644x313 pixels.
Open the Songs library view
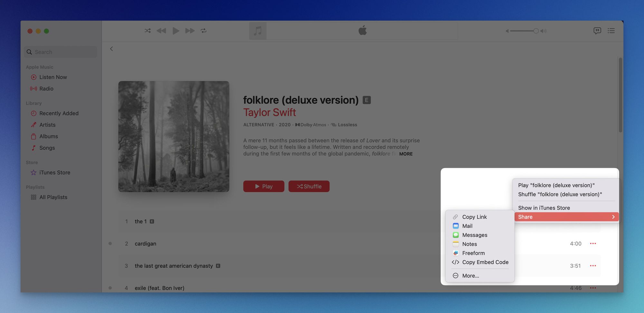point(47,148)
